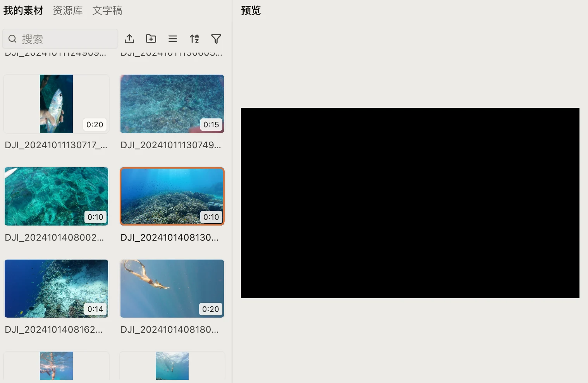
Task: Click the 搜索 search field
Action: click(60, 39)
